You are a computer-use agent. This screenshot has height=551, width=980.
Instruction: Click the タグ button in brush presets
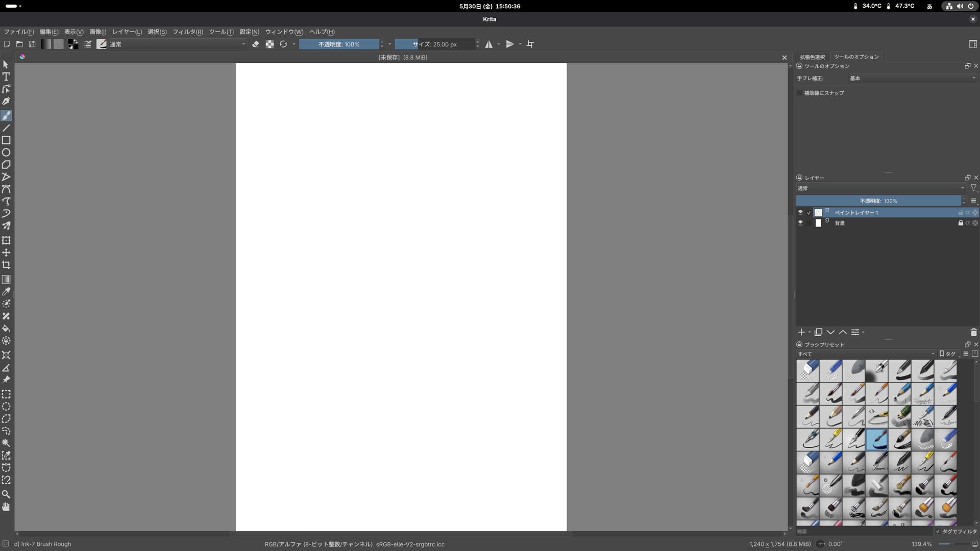click(948, 354)
